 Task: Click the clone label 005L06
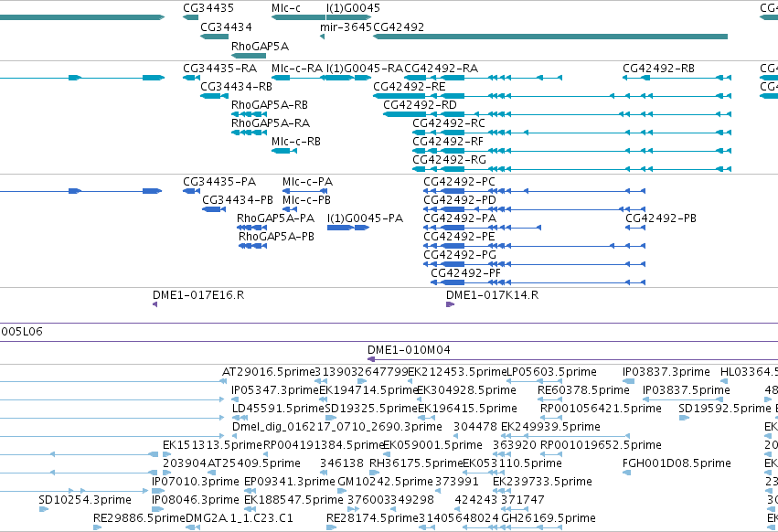pos(22,332)
